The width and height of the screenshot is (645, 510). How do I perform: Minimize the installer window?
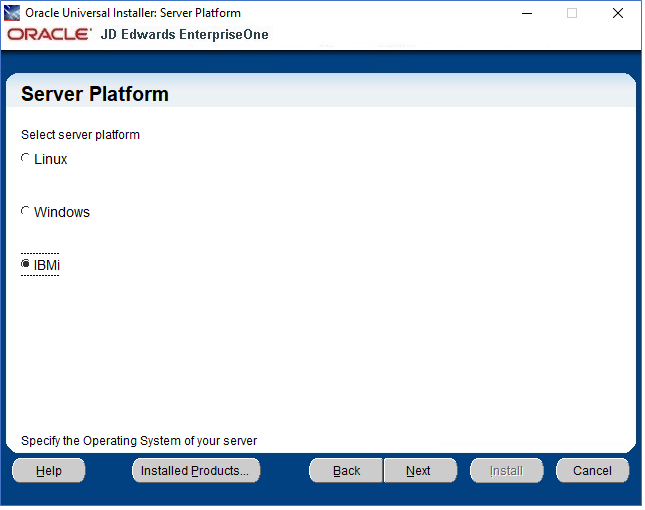coord(527,13)
